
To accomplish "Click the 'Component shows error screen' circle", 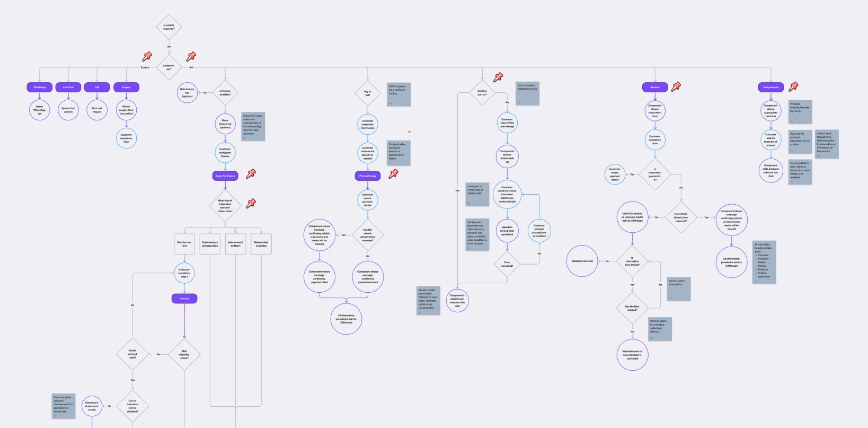I will (92, 406).
